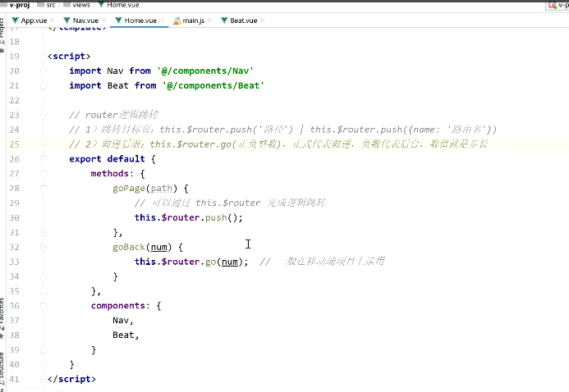Collapse the goBack function fold at line 32
The image size is (569, 392).
point(44,247)
